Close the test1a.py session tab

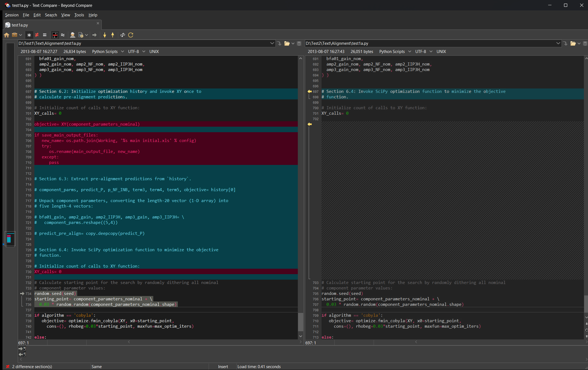point(98,23)
